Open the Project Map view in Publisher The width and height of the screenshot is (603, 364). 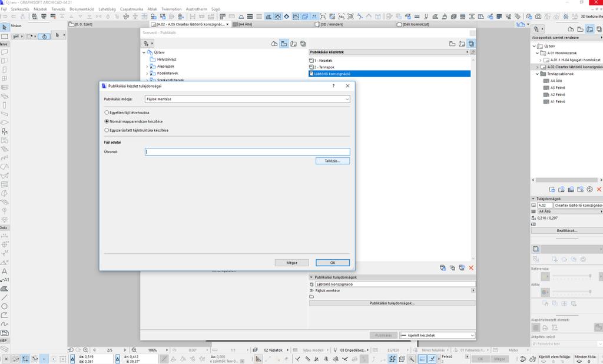[x=274, y=44]
